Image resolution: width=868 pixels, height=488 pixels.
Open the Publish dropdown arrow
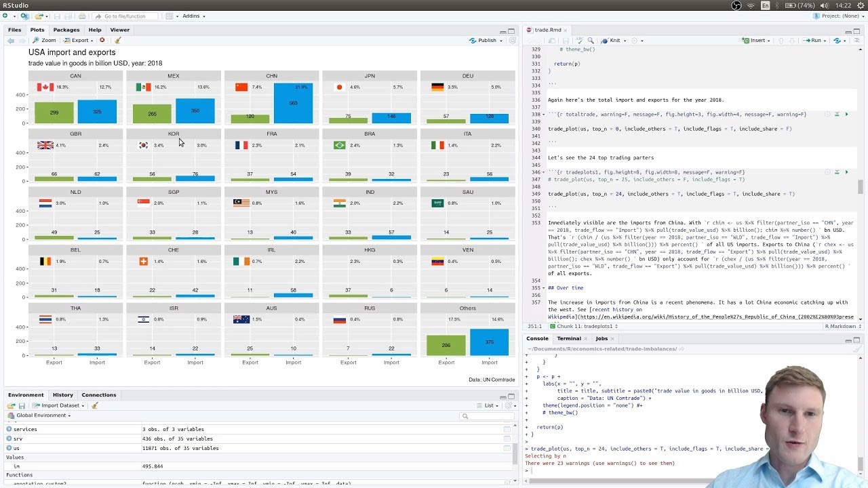click(x=501, y=41)
